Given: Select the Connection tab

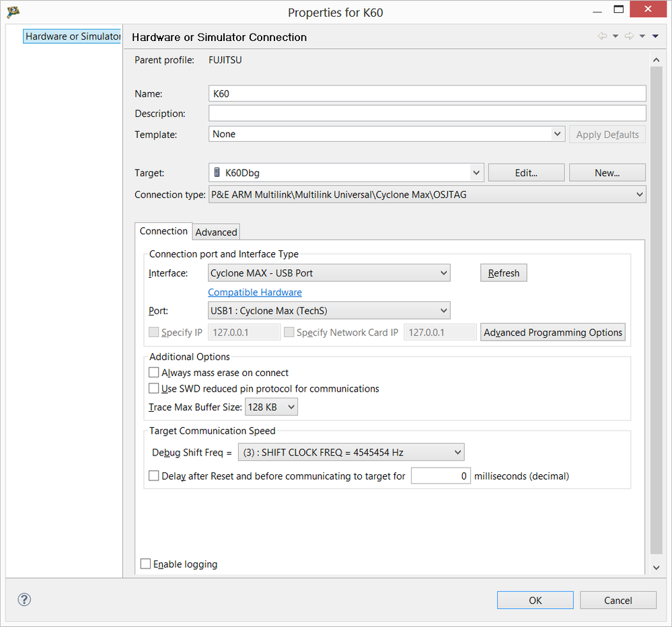Looking at the screenshot, I should pyautogui.click(x=163, y=231).
